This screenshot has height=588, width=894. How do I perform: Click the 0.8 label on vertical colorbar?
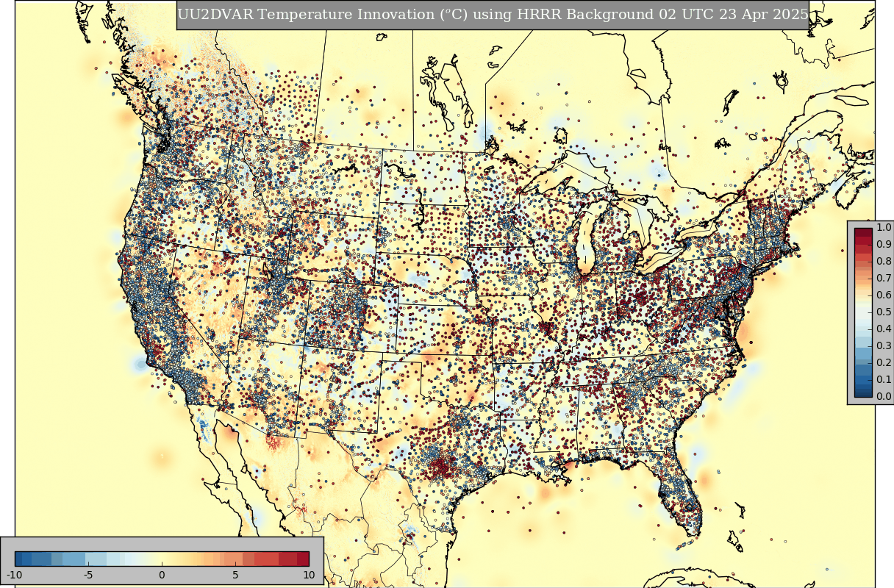point(884,262)
